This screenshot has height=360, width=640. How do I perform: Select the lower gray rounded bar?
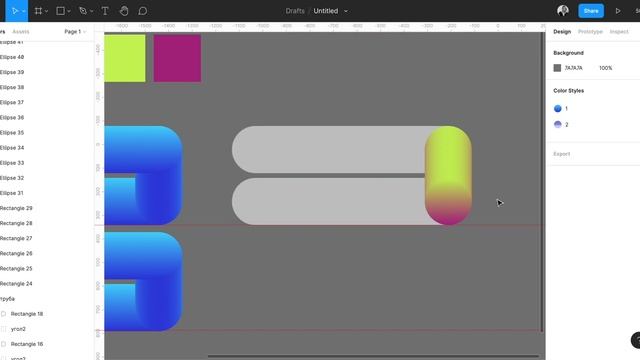coord(329,201)
